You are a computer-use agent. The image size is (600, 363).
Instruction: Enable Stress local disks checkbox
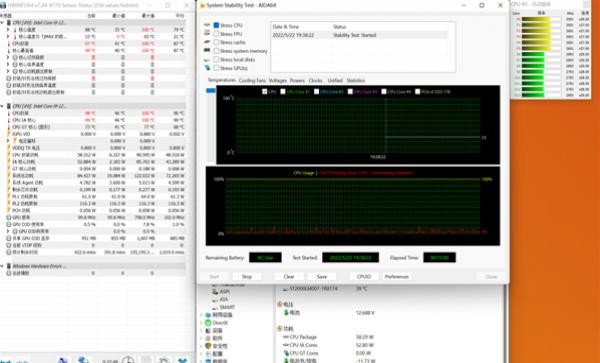[x=216, y=59]
